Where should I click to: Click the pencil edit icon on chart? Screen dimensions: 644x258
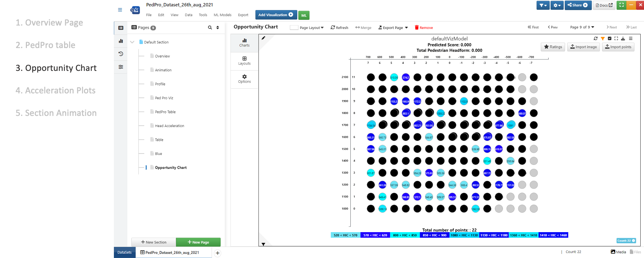263,38
